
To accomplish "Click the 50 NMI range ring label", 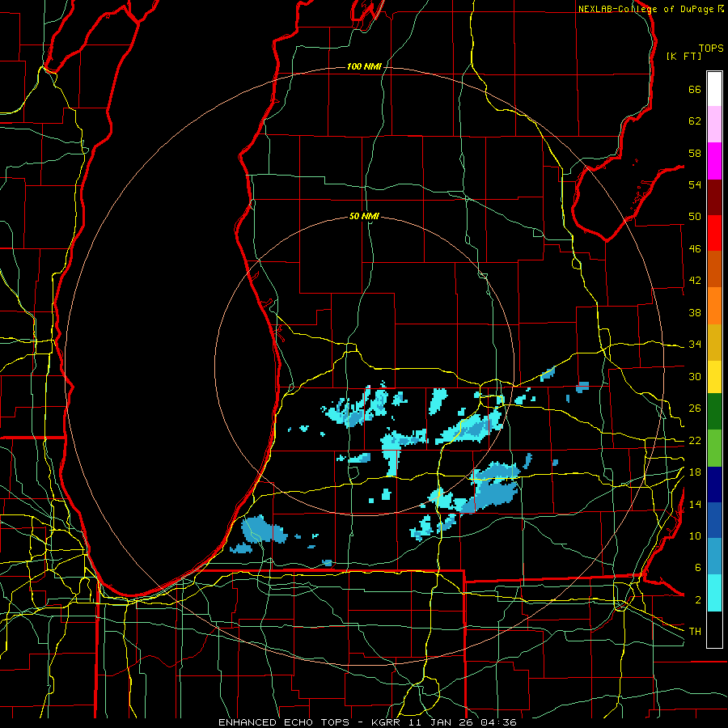I will (x=365, y=216).
